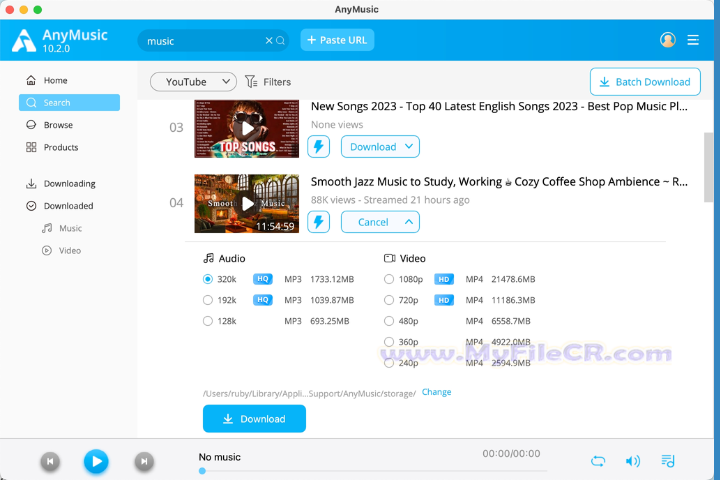Click the Batch Download button
Viewport: 720px width, 480px height.
[x=645, y=82]
